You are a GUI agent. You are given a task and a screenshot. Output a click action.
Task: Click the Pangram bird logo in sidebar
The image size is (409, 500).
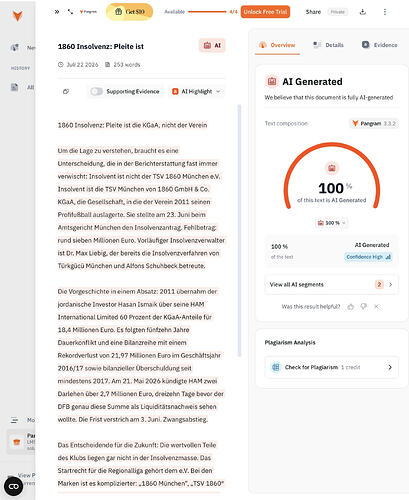coord(17,15)
